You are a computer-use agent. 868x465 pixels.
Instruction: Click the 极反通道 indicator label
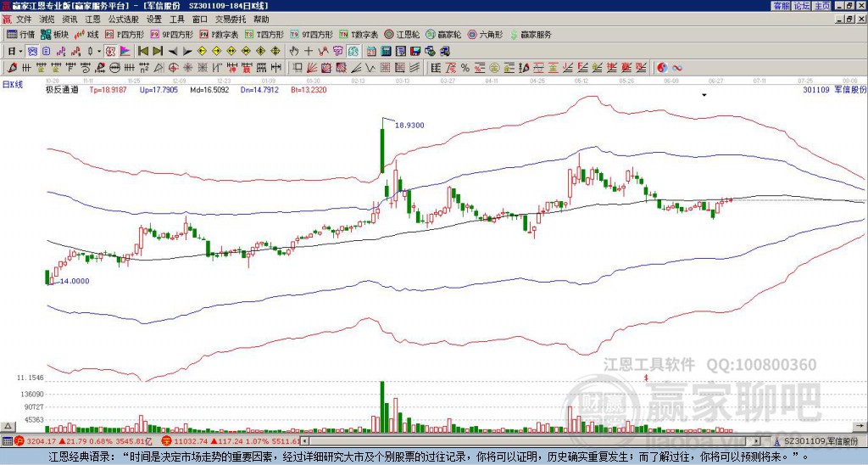tap(62, 89)
